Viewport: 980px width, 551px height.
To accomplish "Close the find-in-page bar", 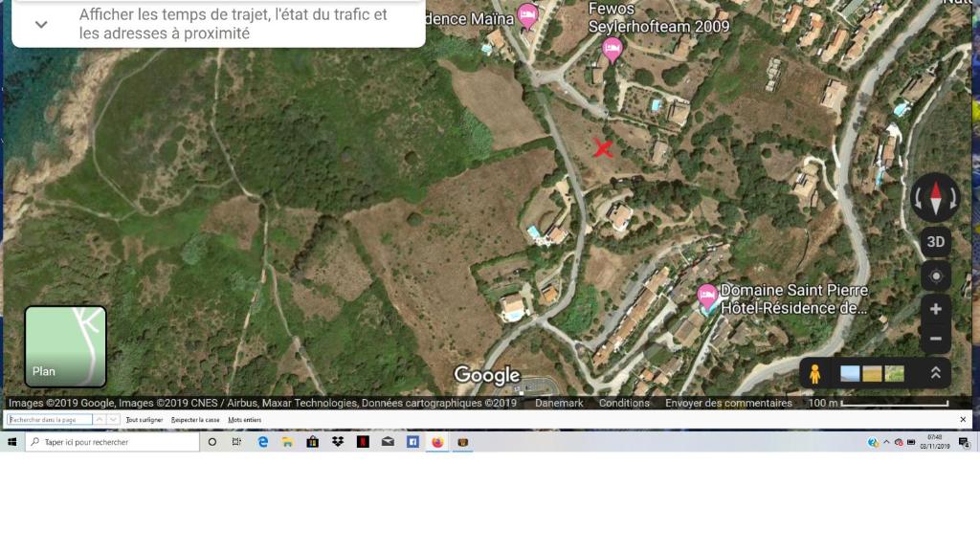I will (x=963, y=420).
